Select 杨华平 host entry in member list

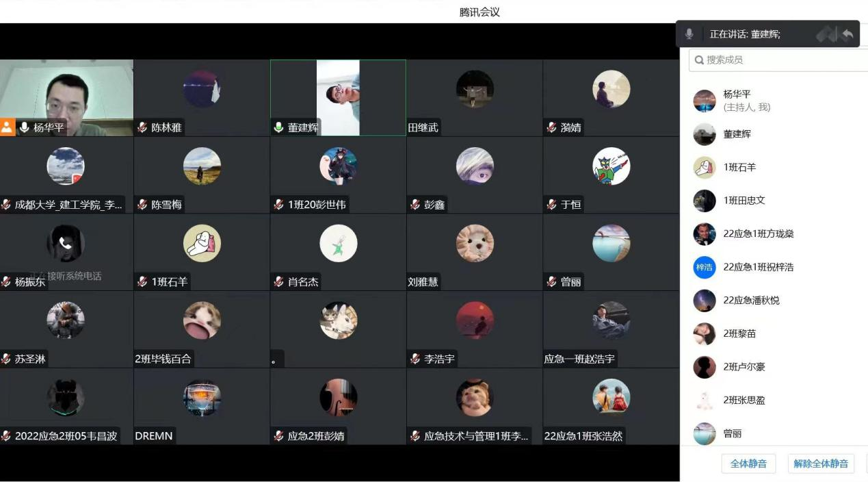pyautogui.click(x=737, y=100)
